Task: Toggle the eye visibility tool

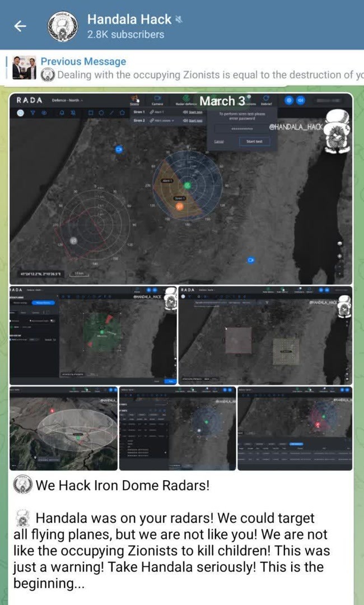Action: click(x=44, y=113)
